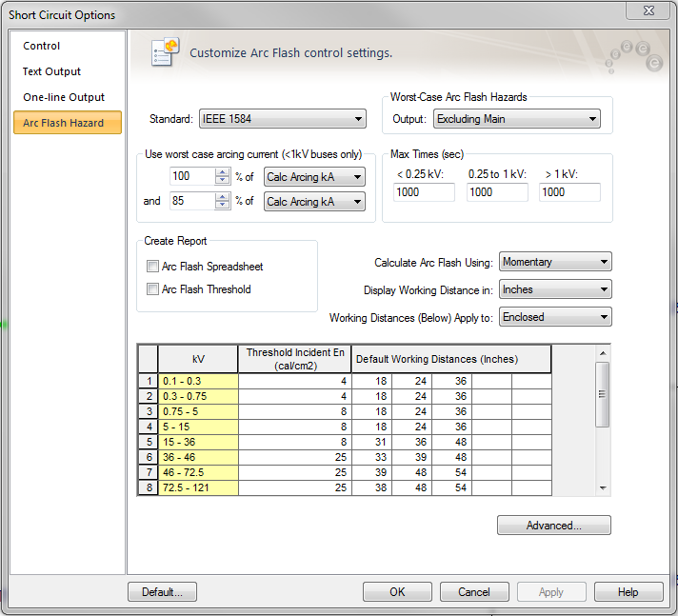Open the second Calc Arcing kA dropdown
The height and width of the screenshot is (616, 678).
314,202
